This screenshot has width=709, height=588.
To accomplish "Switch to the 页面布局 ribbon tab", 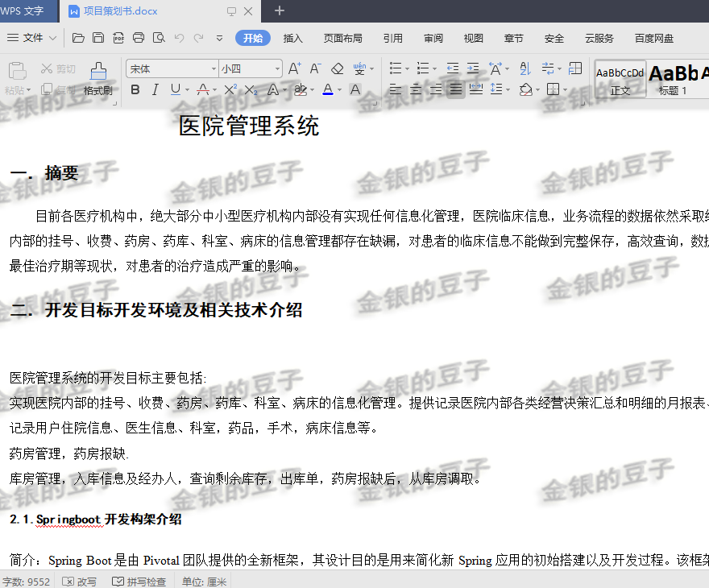I will [343, 38].
